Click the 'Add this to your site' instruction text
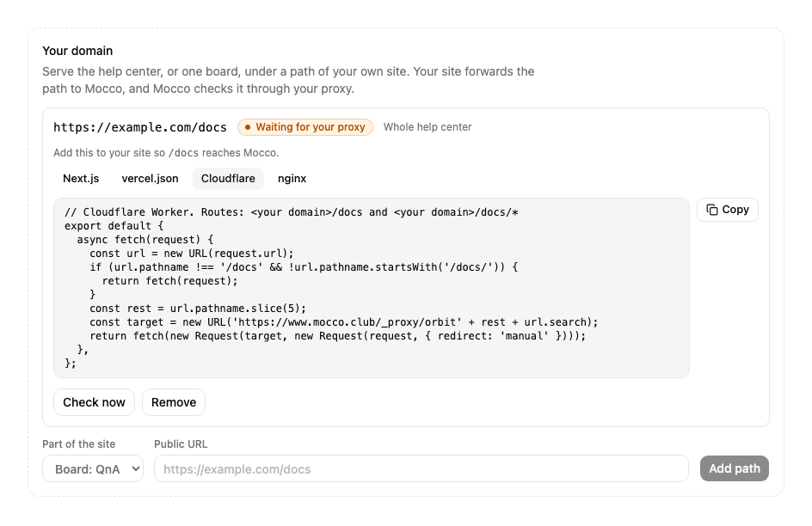This screenshot has height=526, width=812. pyautogui.click(x=166, y=153)
